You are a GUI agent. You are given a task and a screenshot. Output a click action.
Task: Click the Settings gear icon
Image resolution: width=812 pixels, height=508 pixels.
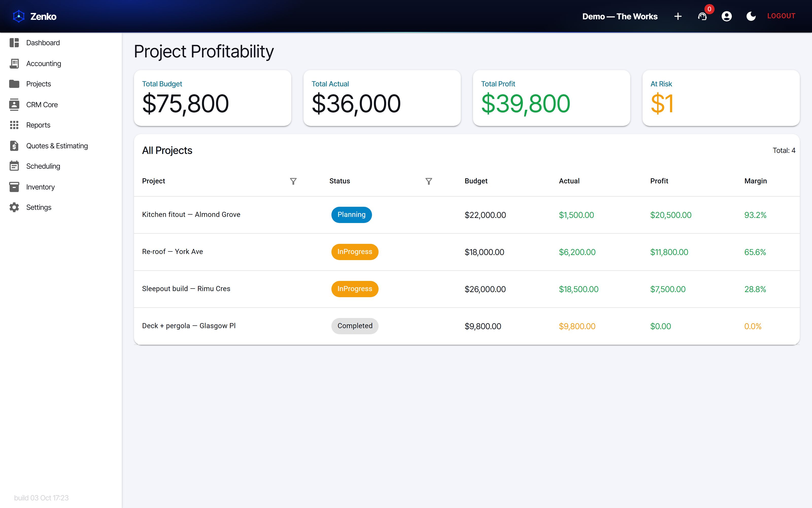pyautogui.click(x=14, y=207)
